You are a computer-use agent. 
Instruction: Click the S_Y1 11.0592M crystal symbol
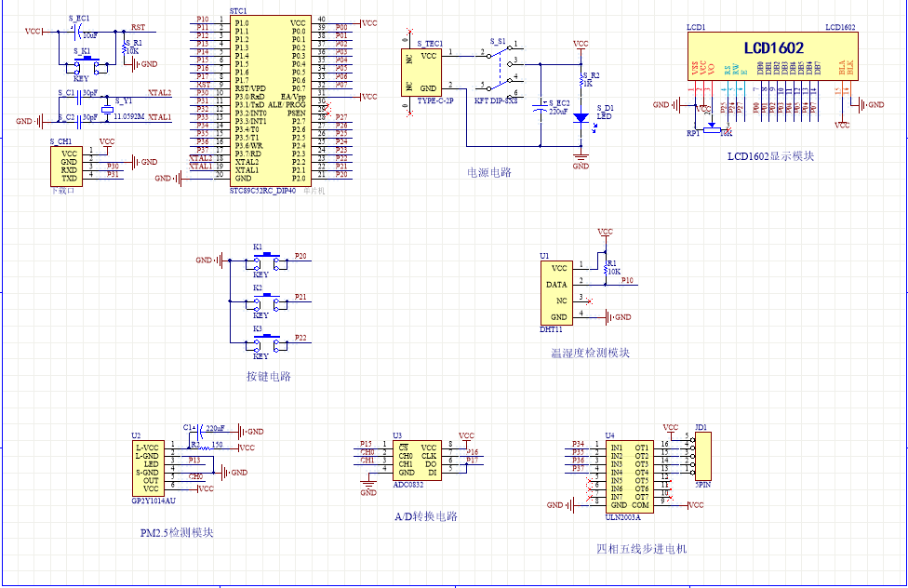[x=107, y=109]
